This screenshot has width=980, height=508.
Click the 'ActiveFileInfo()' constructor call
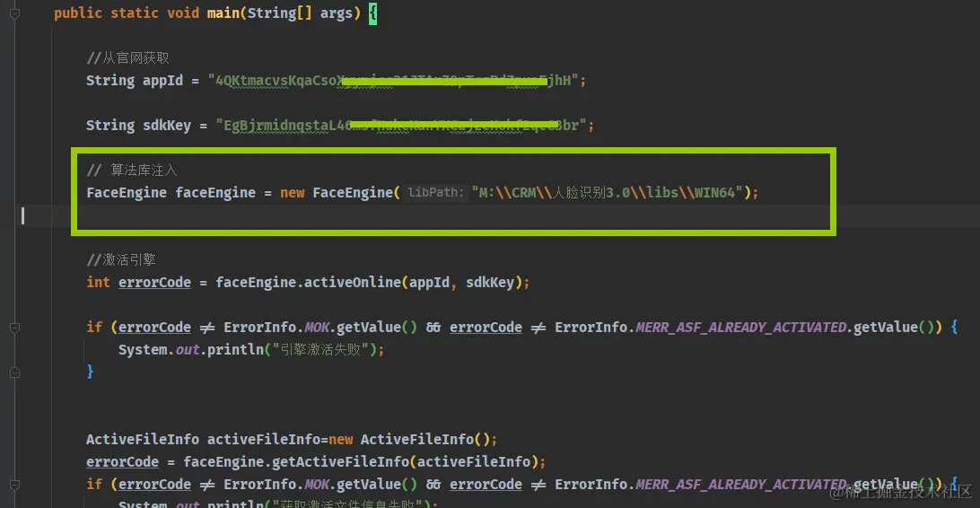425,439
